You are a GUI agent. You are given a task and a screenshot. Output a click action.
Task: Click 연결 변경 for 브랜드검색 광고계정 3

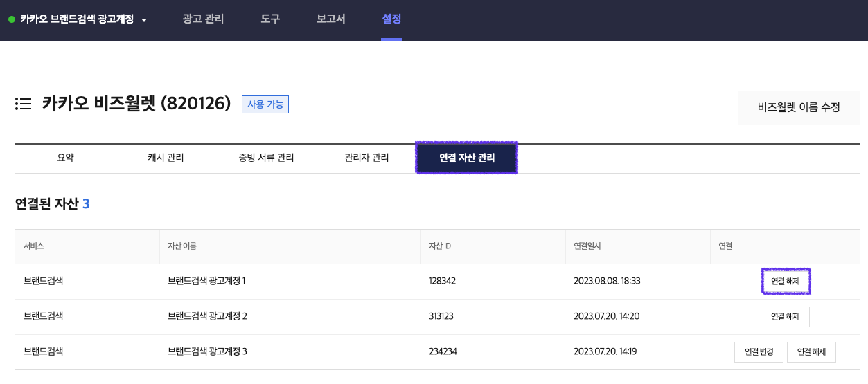click(x=759, y=351)
